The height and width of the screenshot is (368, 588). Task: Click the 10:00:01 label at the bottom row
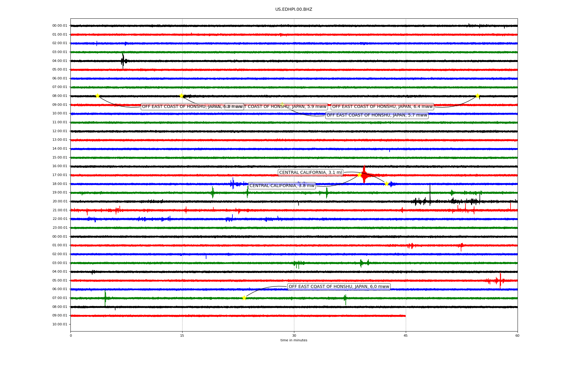click(60, 324)
